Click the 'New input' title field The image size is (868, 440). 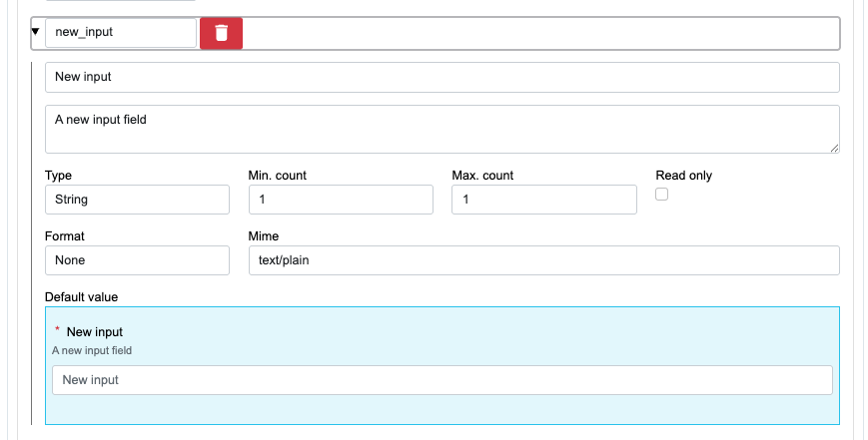click(442, 78)
